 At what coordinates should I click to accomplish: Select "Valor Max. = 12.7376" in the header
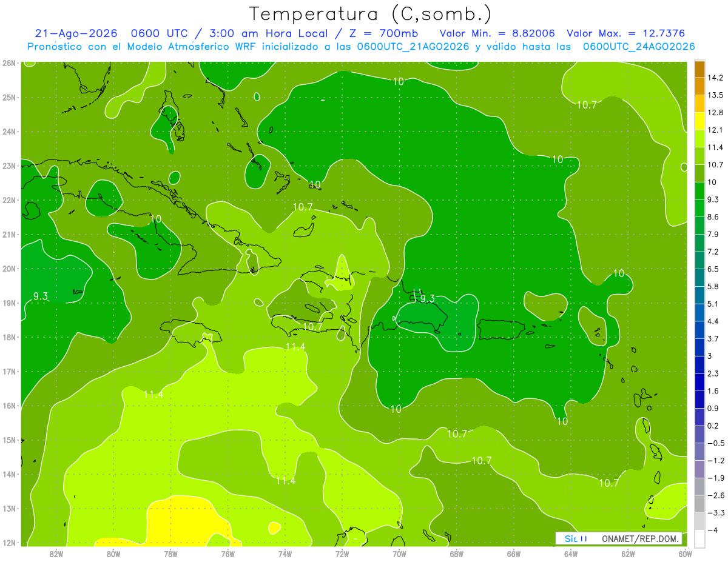pyautogui.click(x=625, y=33)
